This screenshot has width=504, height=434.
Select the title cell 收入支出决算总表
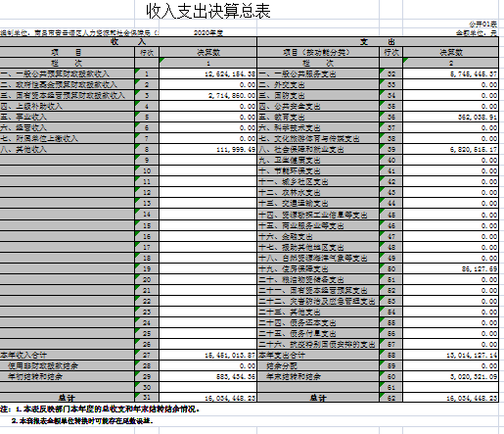tap(208, 11)
